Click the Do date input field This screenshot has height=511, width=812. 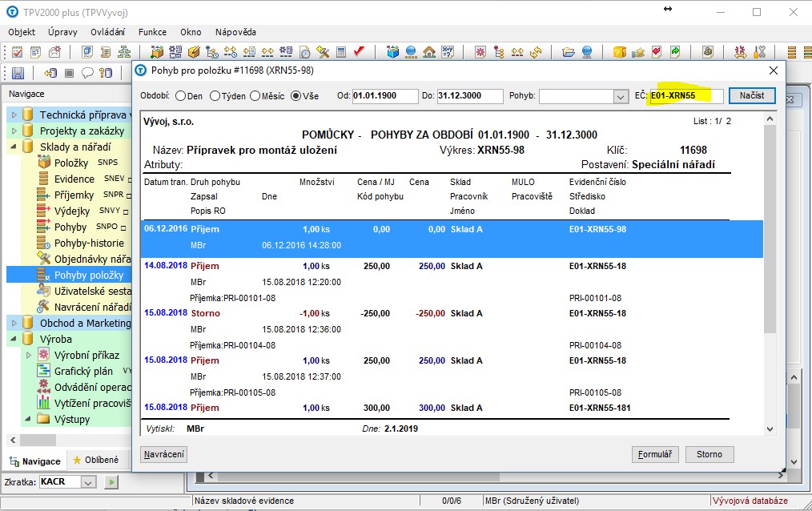470,96
